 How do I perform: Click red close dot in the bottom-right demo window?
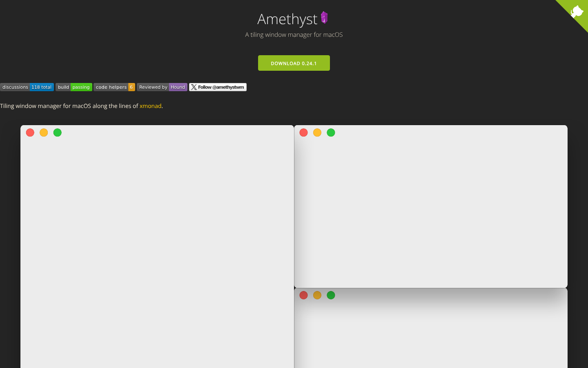point(303,295)
